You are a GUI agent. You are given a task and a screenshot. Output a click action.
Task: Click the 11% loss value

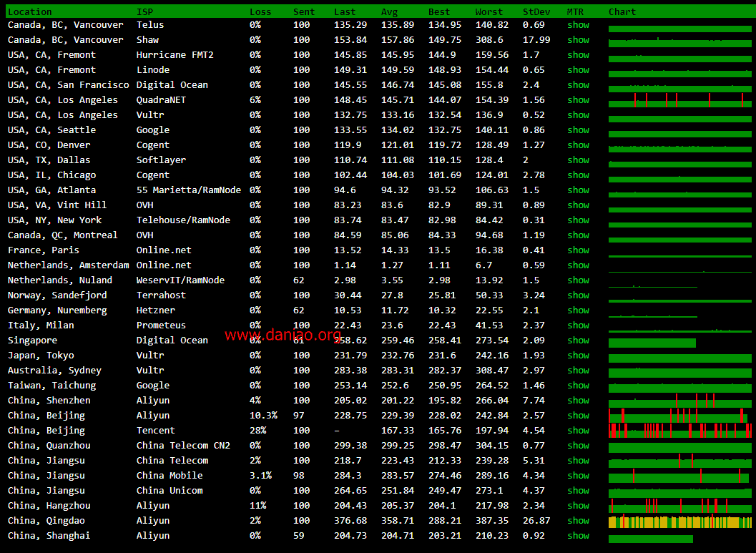pyautogui.click(x=258, y=505)
